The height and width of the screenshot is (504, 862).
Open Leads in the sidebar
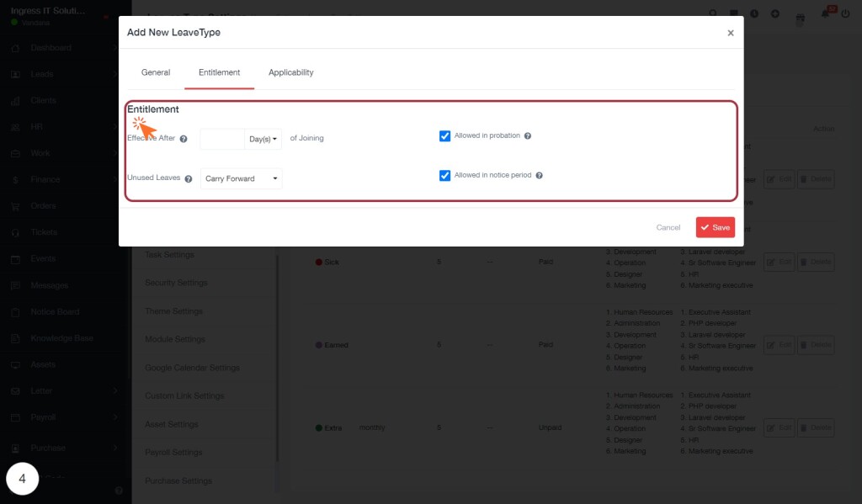[x=42, y=74]
